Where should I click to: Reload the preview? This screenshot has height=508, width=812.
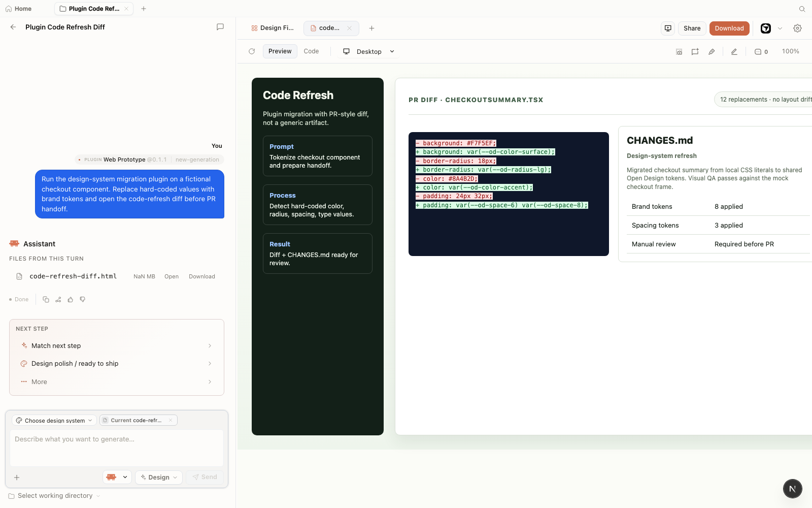tap(252, 51)
